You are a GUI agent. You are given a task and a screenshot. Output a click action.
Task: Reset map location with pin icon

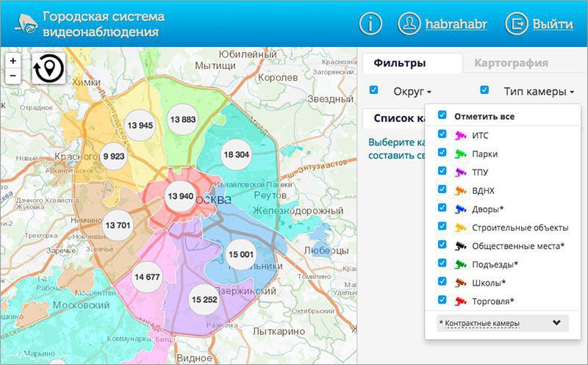[x=49, y=68]
